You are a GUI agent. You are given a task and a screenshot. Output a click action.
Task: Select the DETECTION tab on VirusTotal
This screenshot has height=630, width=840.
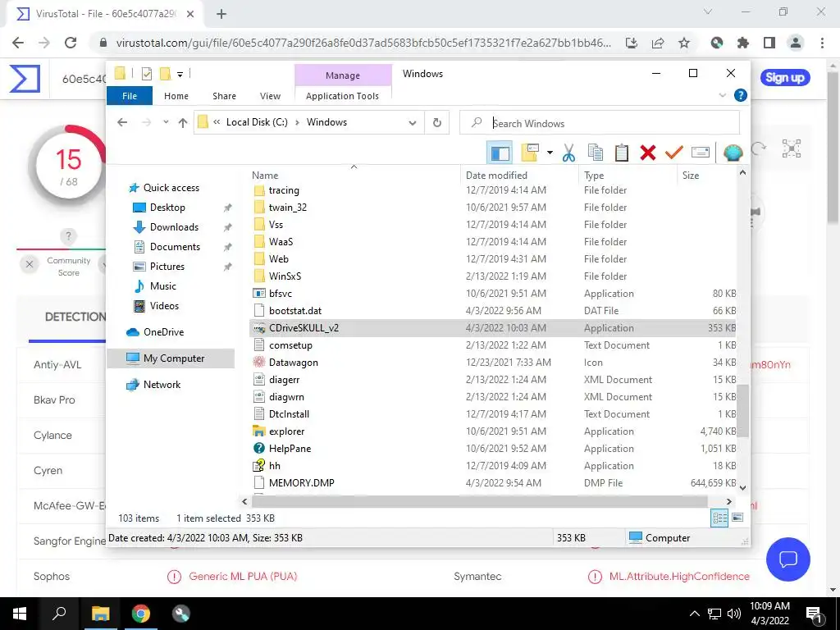(75, 317)
